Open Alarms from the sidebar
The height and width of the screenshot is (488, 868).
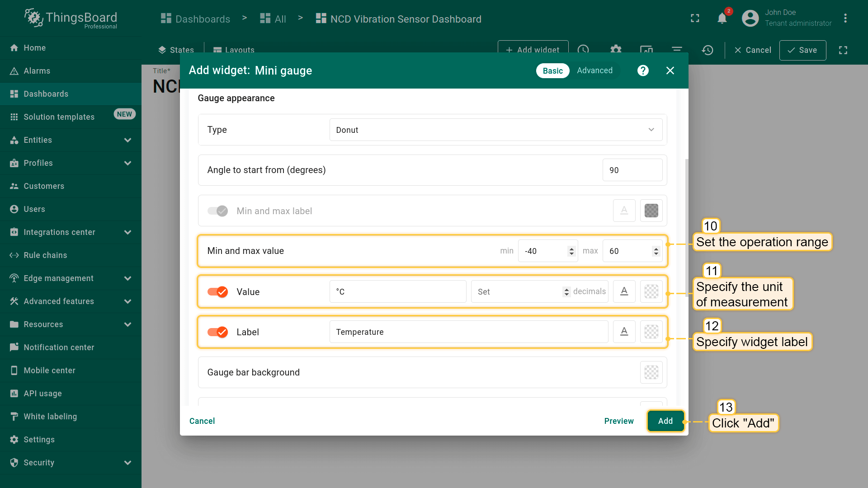(x=37, y=71)
